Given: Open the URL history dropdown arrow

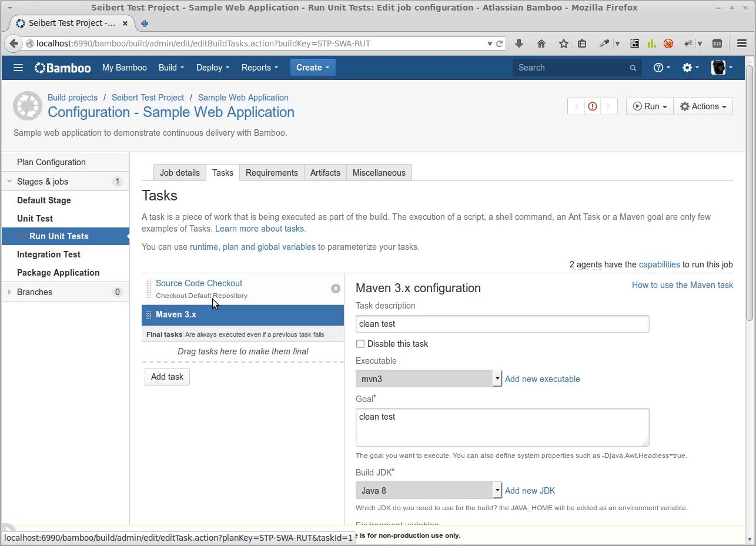Looking at the screenshot, I should 490,43.
